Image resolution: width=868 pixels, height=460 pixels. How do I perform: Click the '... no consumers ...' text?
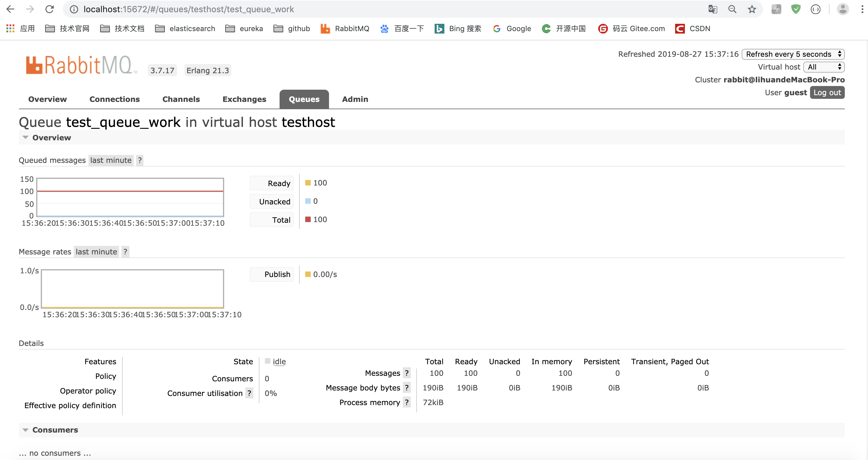point(55,453)
